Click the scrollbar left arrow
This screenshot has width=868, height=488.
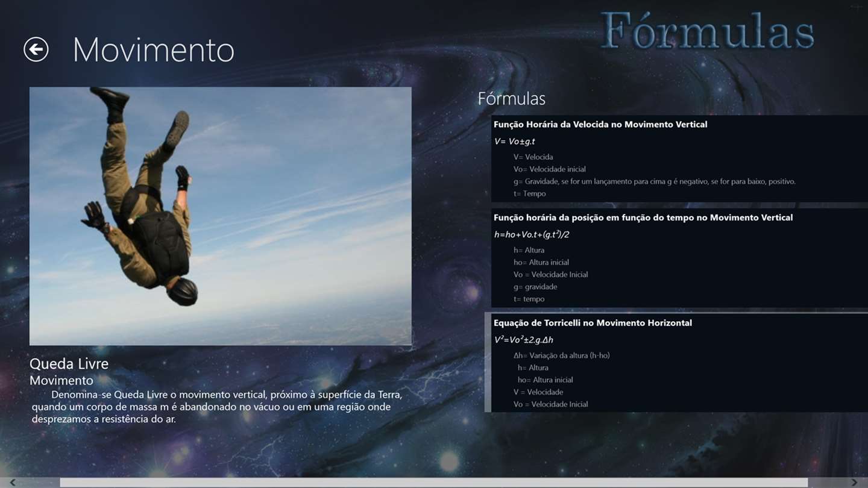pyautogui.click(x=12, y=482)
